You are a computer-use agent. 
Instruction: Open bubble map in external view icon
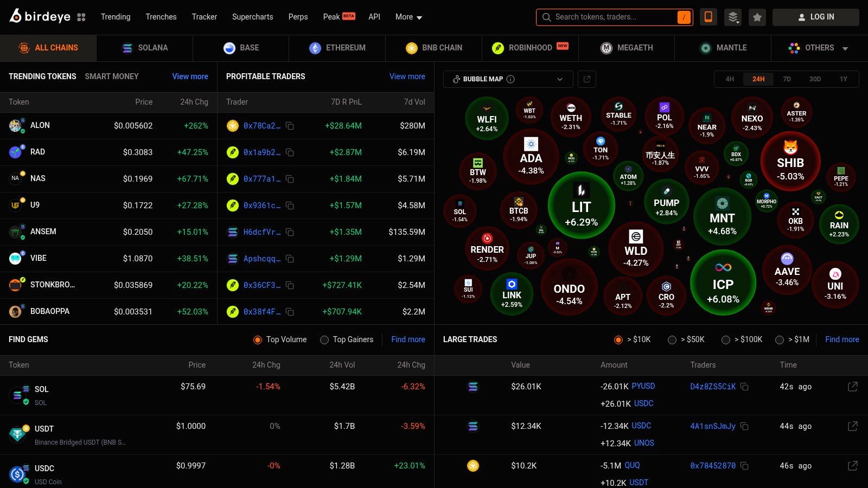click(587, 79)
